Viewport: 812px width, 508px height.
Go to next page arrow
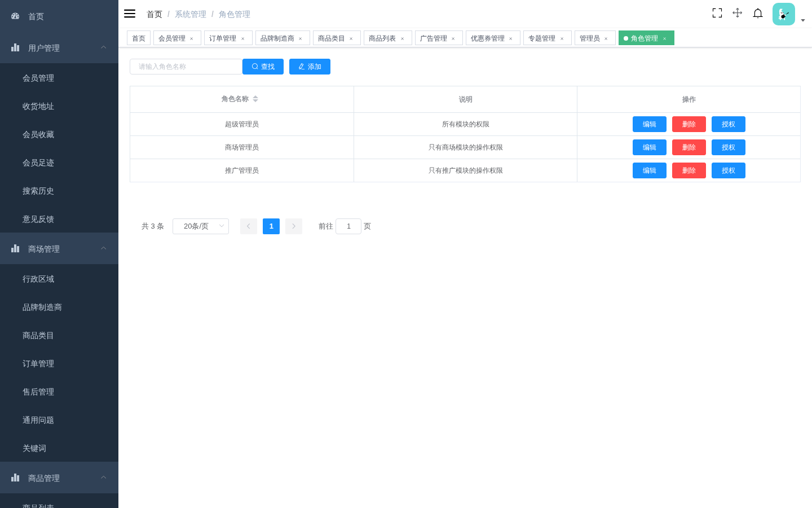294,226
